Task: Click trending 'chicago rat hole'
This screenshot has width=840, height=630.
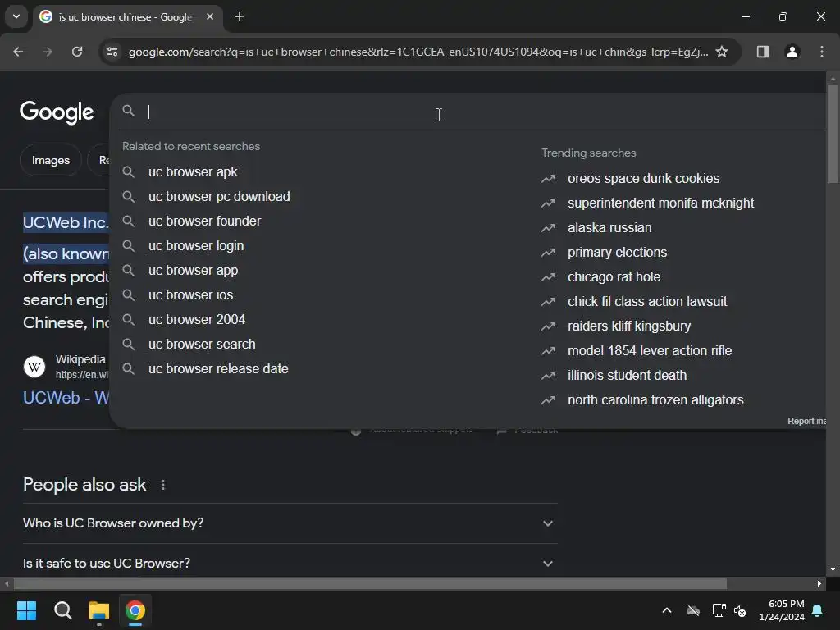Action: coord(614,277)
